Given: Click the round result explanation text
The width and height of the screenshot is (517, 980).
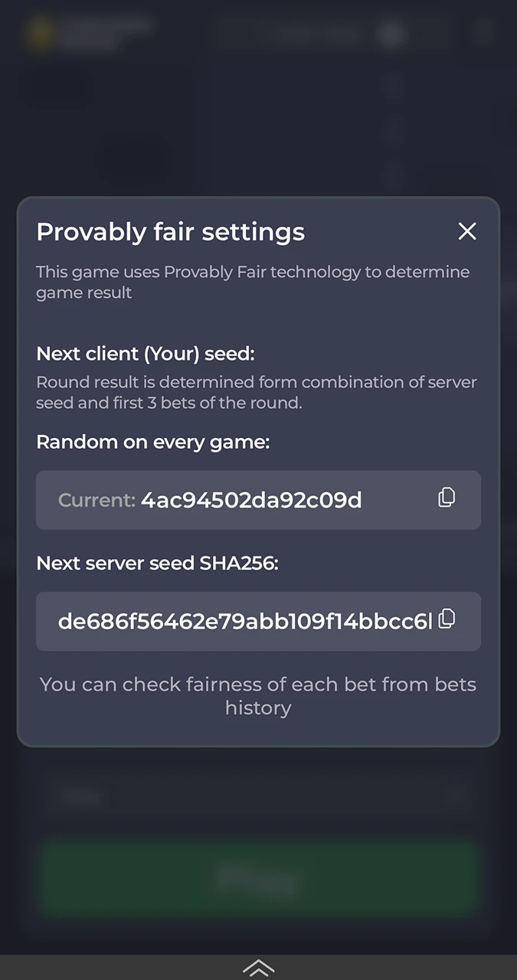Looking at the screenshot, I should (257, 392).
